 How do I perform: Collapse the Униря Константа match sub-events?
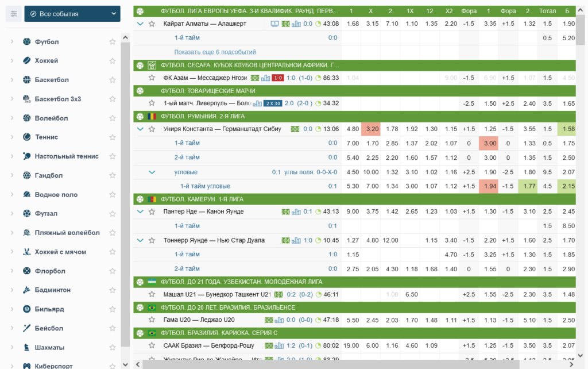tap(140, 129)
